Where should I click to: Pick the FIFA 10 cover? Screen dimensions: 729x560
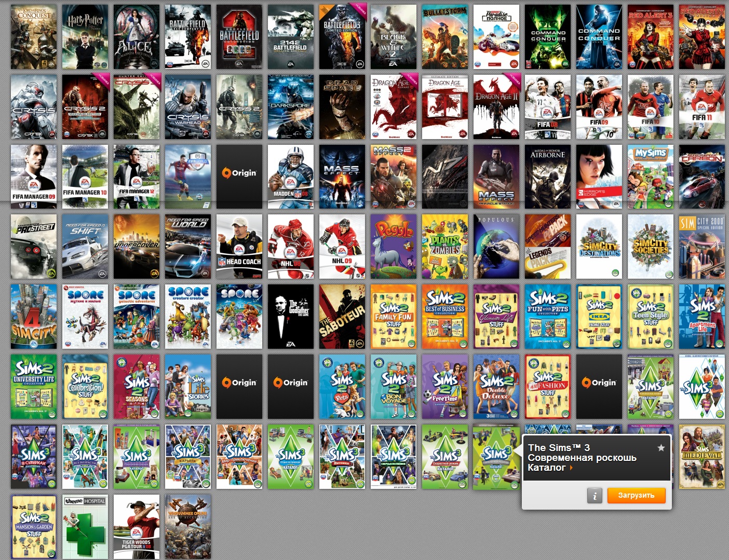651,107
